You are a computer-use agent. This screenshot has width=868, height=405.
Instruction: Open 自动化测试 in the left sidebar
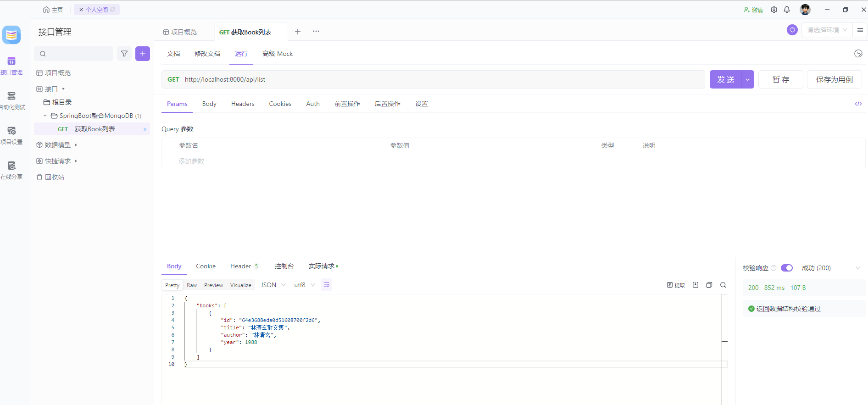tap(11, 101)
